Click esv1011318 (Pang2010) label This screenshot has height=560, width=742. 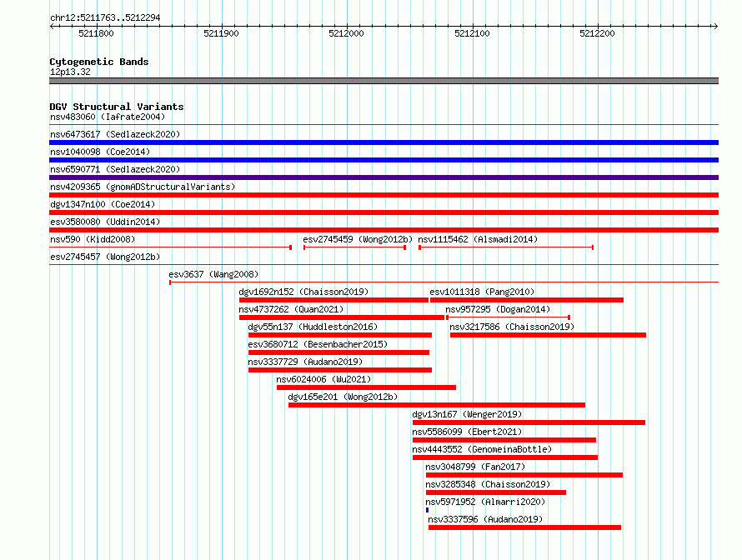482,292
